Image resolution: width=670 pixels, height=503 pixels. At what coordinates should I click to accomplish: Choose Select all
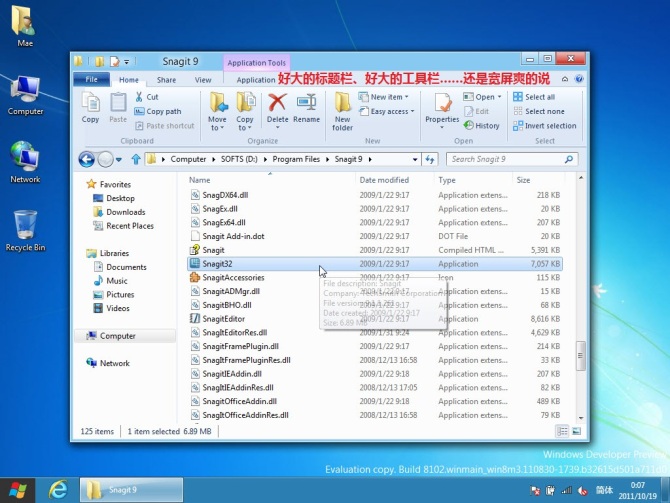point(534,97)
